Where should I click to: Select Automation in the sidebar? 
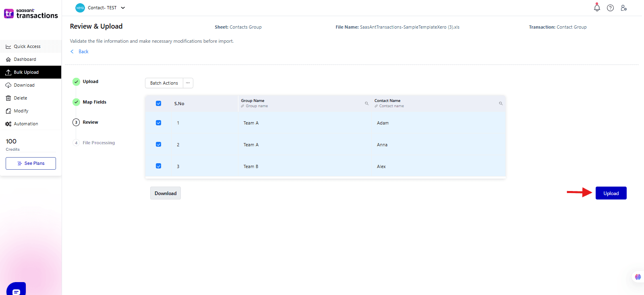(x=26, y=124)
